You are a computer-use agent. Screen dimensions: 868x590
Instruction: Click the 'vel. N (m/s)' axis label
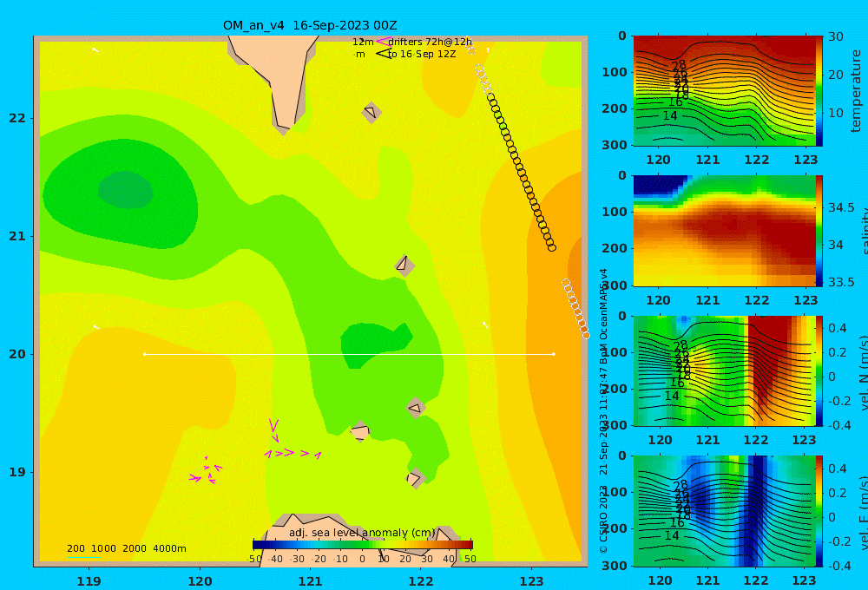click(x=863, y=372)
